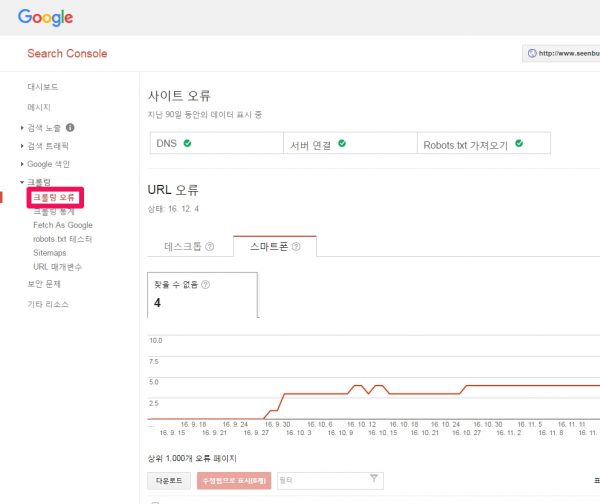Open the Search Console home link
The width and height of the screenshot is (600, 504).
(x=67, y=54)
